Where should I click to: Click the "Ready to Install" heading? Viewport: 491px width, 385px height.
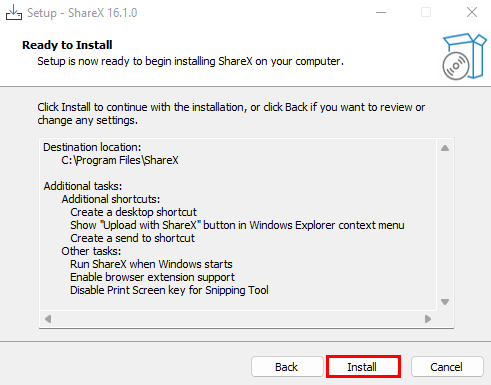tap(67, 45)
